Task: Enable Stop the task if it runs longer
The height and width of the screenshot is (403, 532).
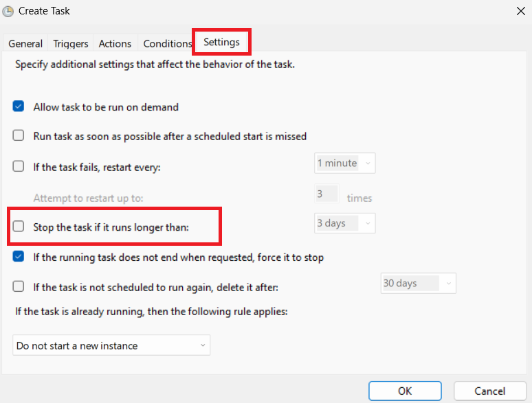Action: tap(19, 226)
